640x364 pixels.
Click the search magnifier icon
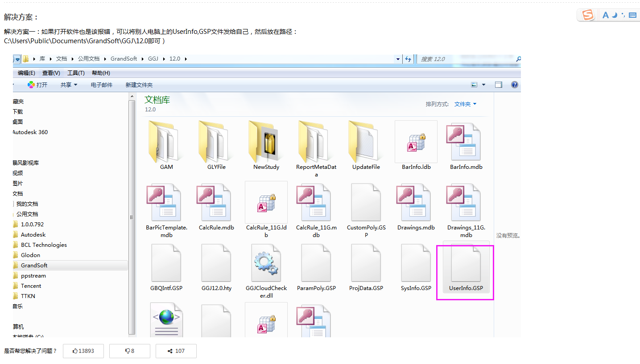coord(518,59)
